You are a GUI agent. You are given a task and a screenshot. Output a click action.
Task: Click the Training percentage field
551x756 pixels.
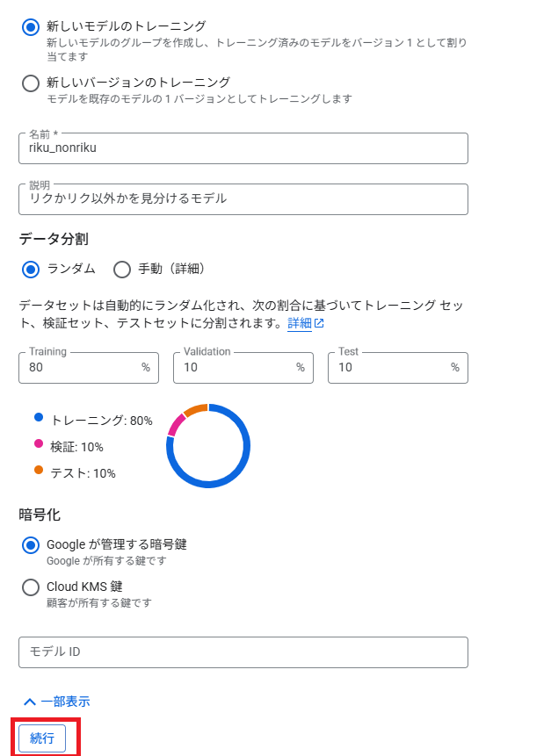point(89,368)
